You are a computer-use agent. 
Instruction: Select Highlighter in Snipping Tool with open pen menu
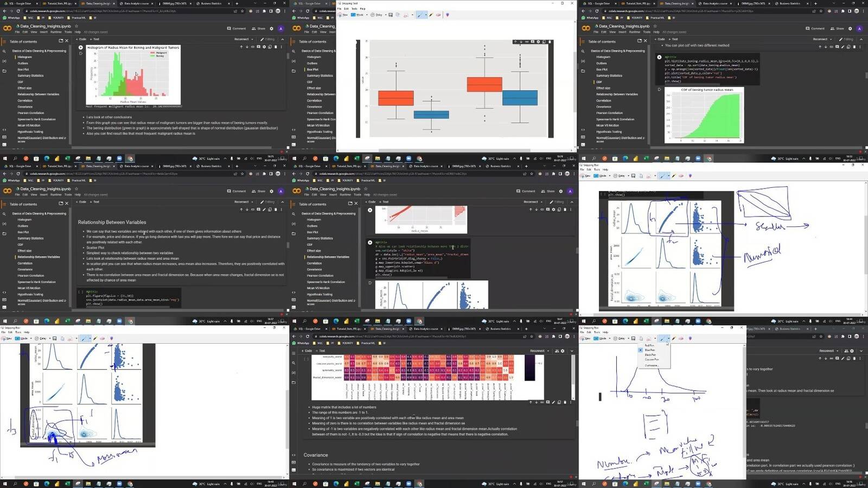click(x=673, y=338)
